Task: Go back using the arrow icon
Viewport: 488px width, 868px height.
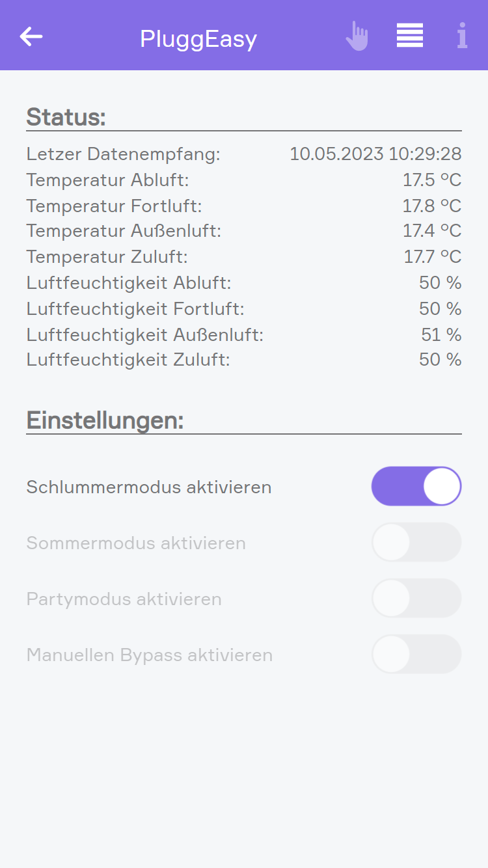Action: tap(31, 36)
